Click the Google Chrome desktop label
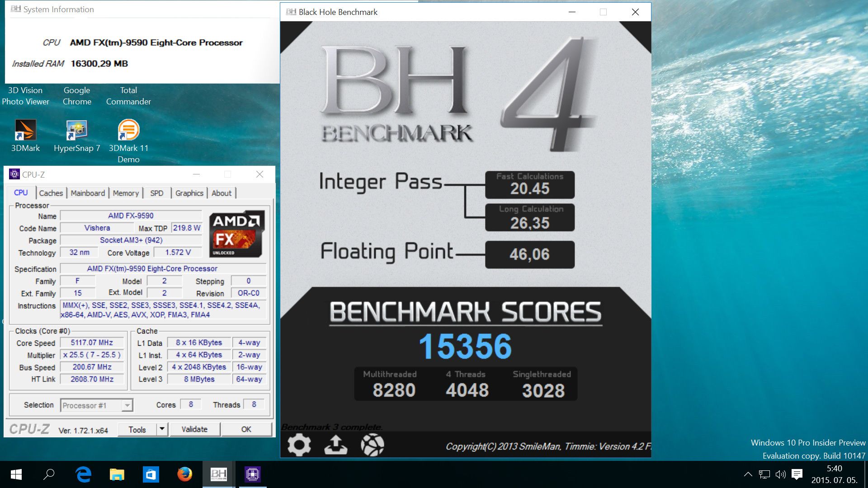Screen dimensions: 868x488 (77, 96)
